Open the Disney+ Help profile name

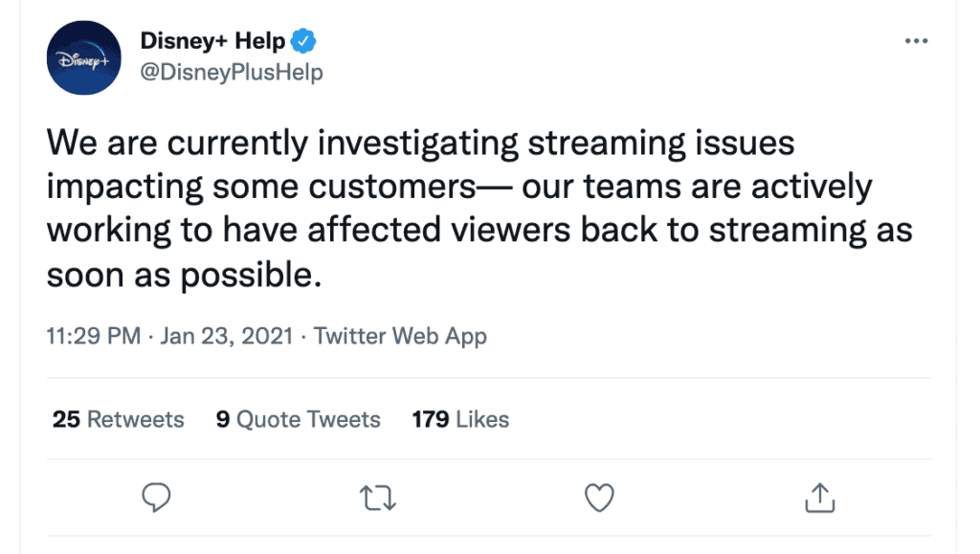[x=212, y=41]
